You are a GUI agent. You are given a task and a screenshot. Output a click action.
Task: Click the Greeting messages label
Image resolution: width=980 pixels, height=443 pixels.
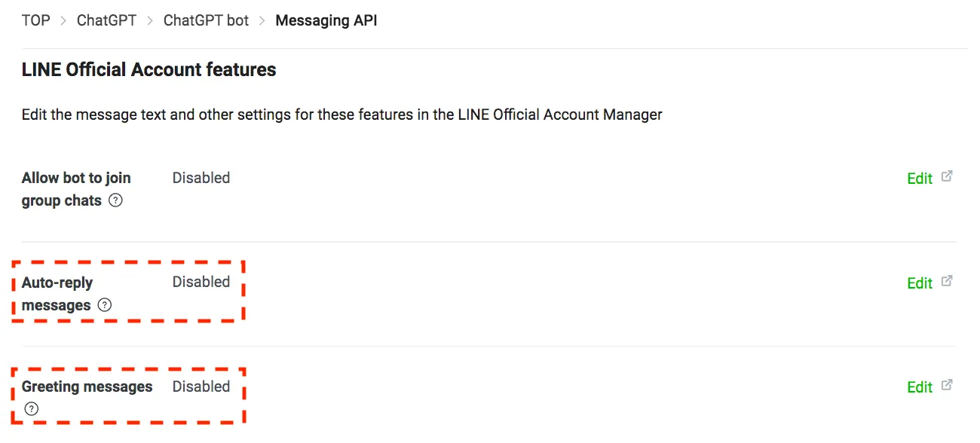coord(87,386)
